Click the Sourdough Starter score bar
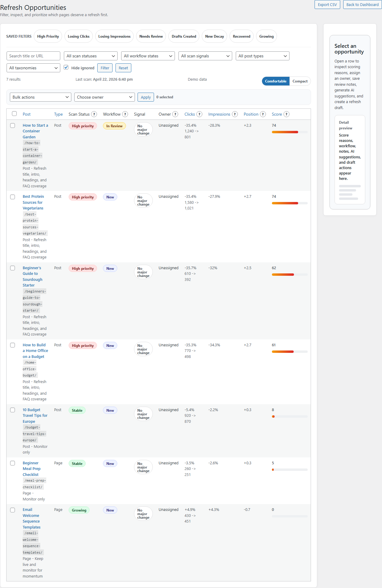Viewport: 382px width, 588px height. 289,275
